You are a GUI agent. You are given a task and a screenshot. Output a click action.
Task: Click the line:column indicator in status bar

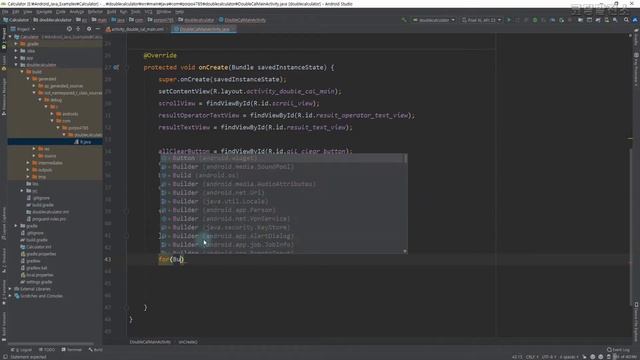coord(517,357)
